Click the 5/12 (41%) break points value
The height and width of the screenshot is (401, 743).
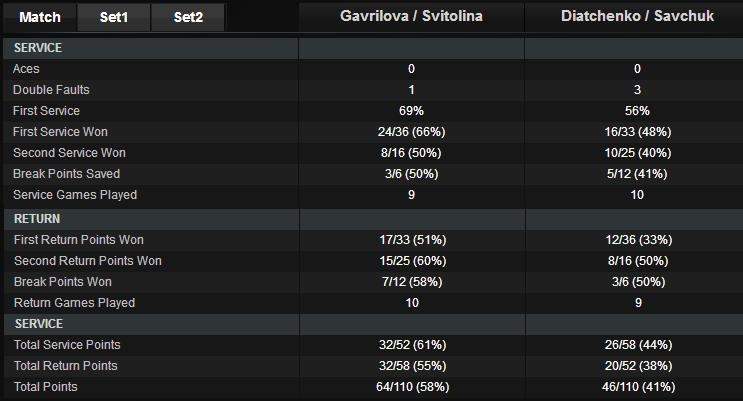pos(636,174)
